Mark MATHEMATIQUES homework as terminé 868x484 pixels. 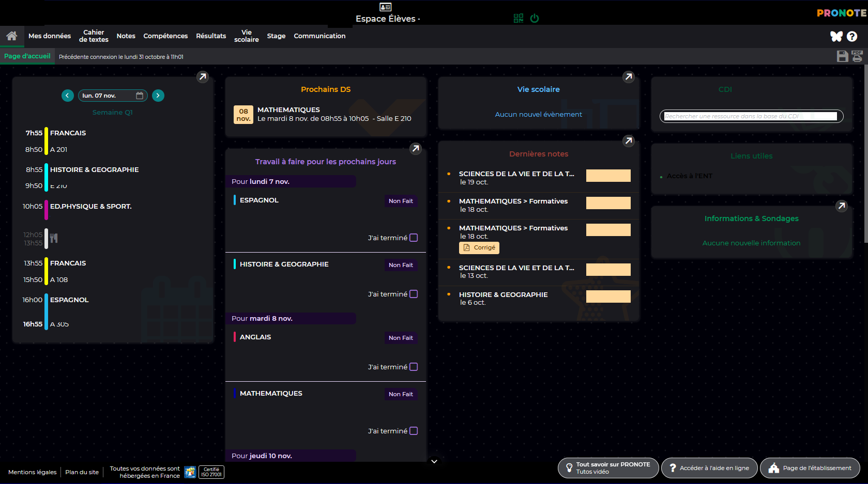(x=414, y=431)
